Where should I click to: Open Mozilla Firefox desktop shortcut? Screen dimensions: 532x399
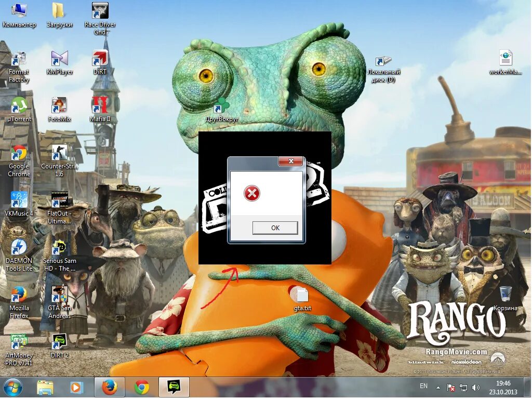[19, 303]
